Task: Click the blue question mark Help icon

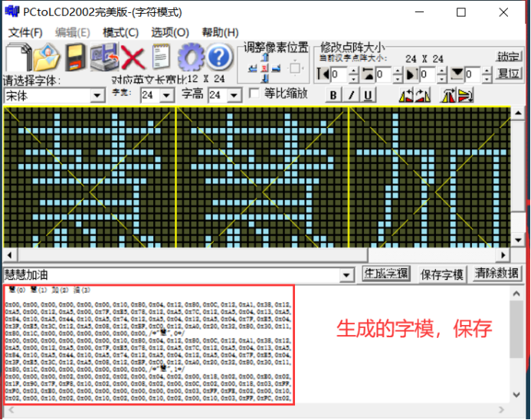Action: [x=219, y=57]
